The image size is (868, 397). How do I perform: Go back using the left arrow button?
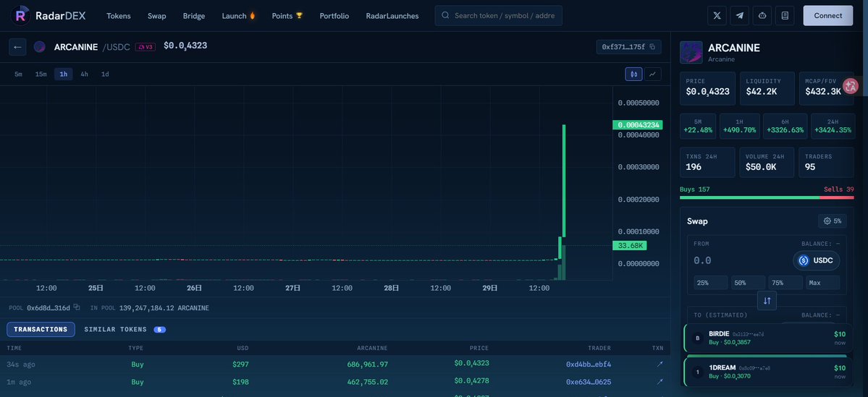coord(17,47)
